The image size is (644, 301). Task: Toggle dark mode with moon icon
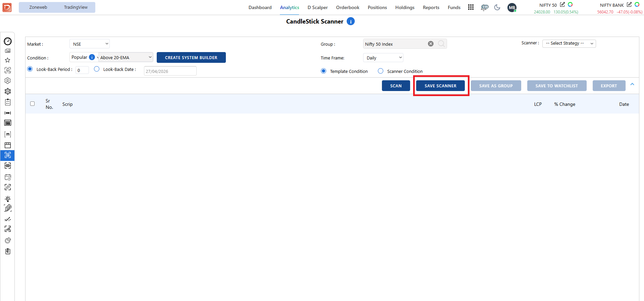(x=497, y=7)
